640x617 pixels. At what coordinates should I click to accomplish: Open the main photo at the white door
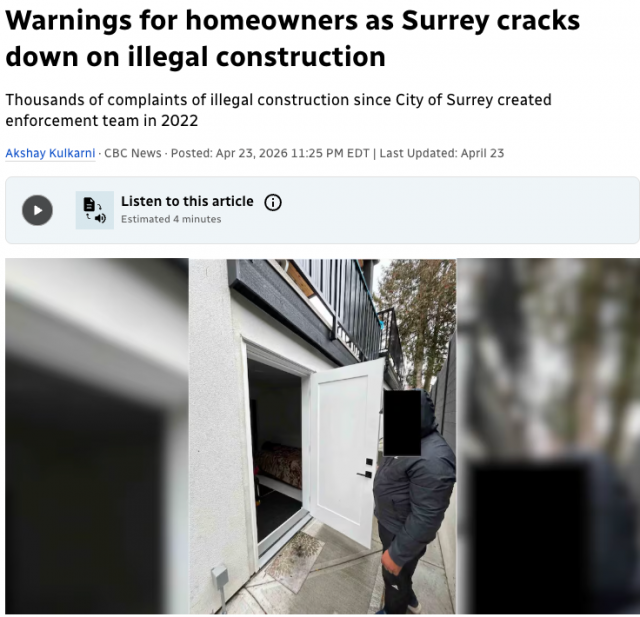tap(347, 453)
